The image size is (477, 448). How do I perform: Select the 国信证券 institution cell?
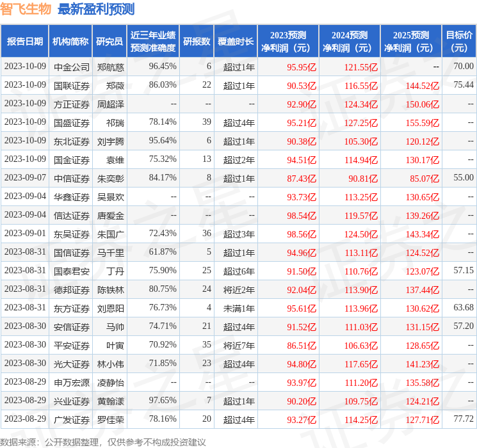pyautogui.click(x=72, y=252)
